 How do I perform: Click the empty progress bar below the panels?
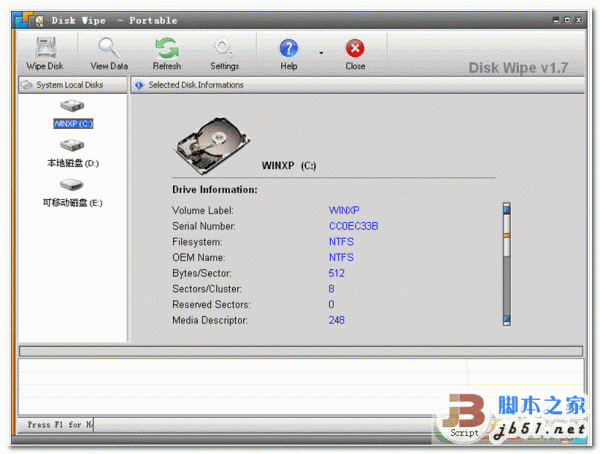301,351
